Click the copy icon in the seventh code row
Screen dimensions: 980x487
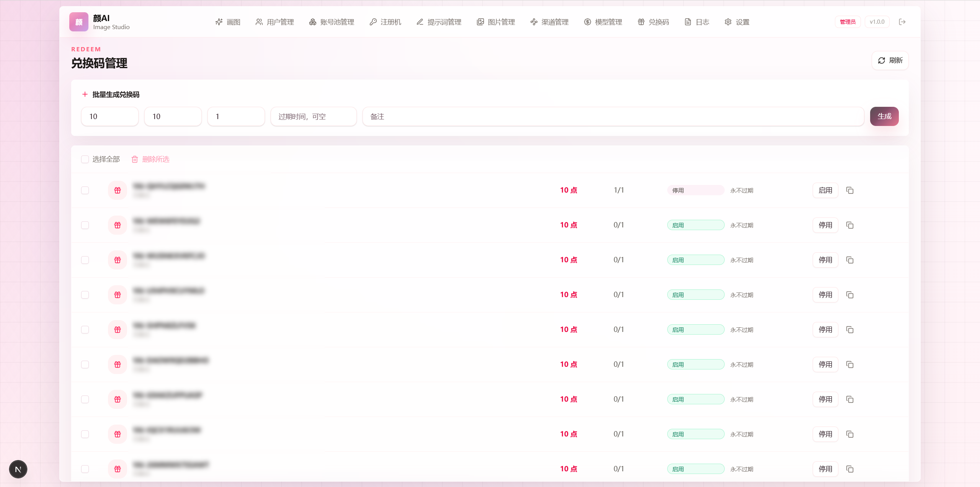pos(850,399)
